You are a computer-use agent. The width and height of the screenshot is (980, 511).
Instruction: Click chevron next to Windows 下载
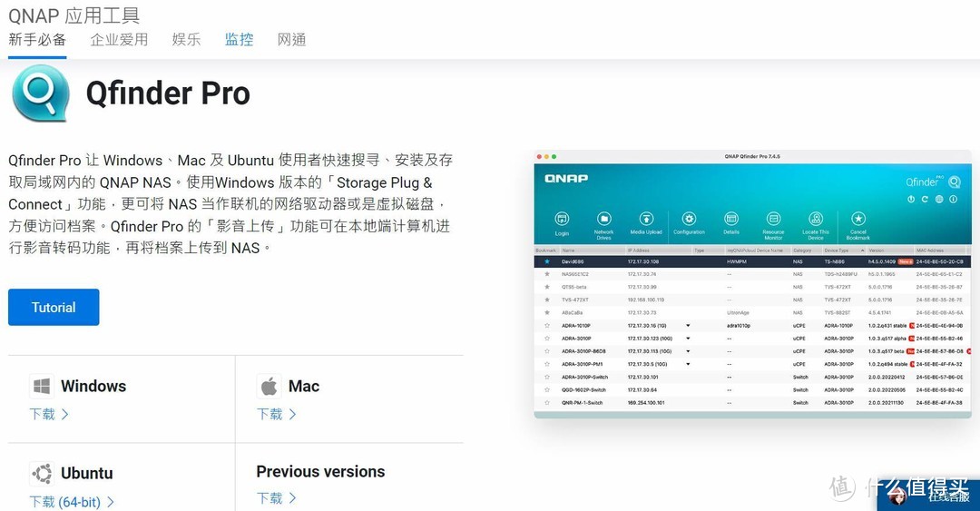click(x=65, y=414)
